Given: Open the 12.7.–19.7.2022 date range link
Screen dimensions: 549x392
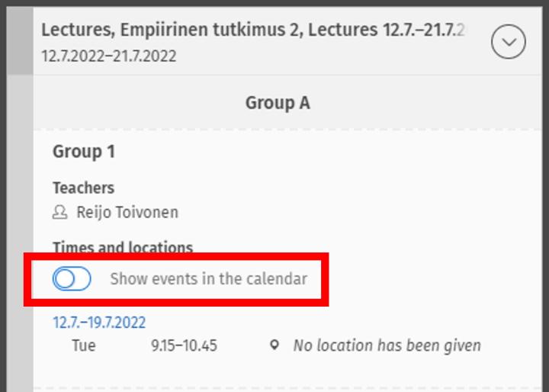Looking at the screenshot, I should pos(99,323).
